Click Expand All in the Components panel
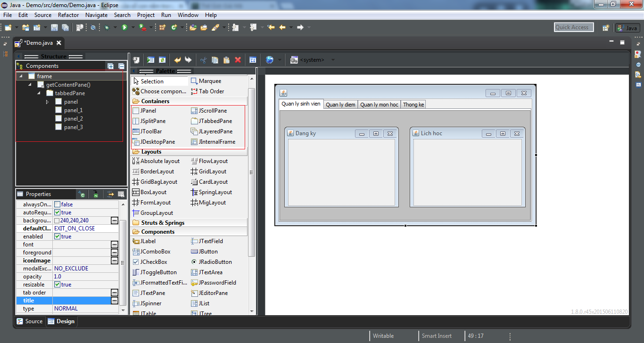This screenshot has height=343, width=644. (111, 66)
